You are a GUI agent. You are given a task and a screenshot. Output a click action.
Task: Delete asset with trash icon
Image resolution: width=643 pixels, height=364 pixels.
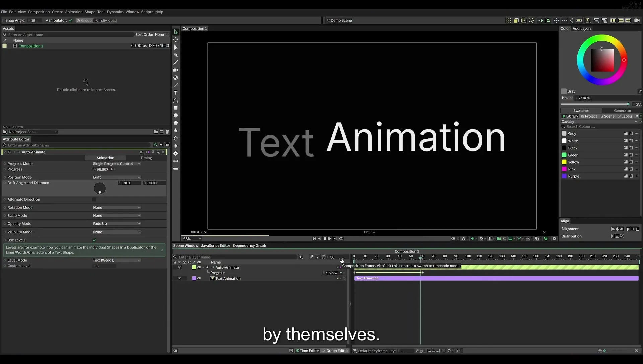167,132
